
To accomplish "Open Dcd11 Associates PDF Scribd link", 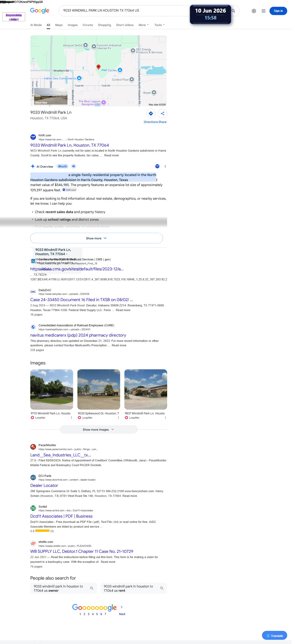I will tap(61, 516).
